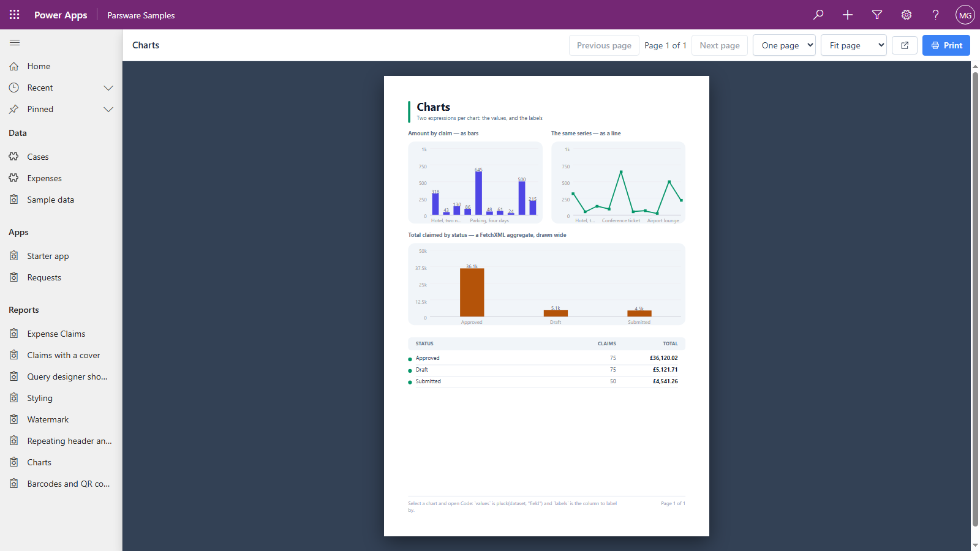Image resolution: width=980 pixels, height=551 pixels.
Task: Click the Recent clock icon
Action: click(x=14, y=88)
